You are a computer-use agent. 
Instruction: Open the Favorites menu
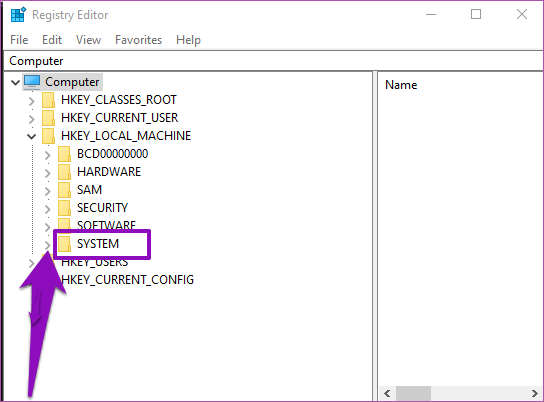(138, 40)
